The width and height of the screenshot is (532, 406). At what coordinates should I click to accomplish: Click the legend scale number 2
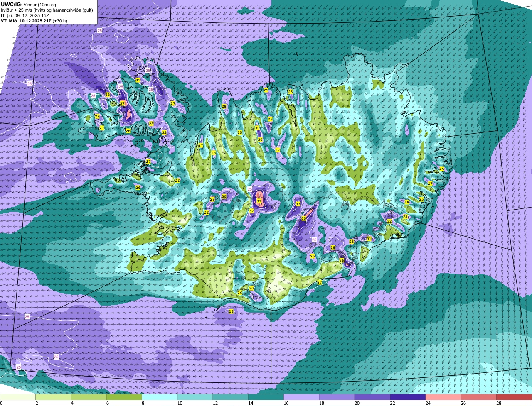37,403
